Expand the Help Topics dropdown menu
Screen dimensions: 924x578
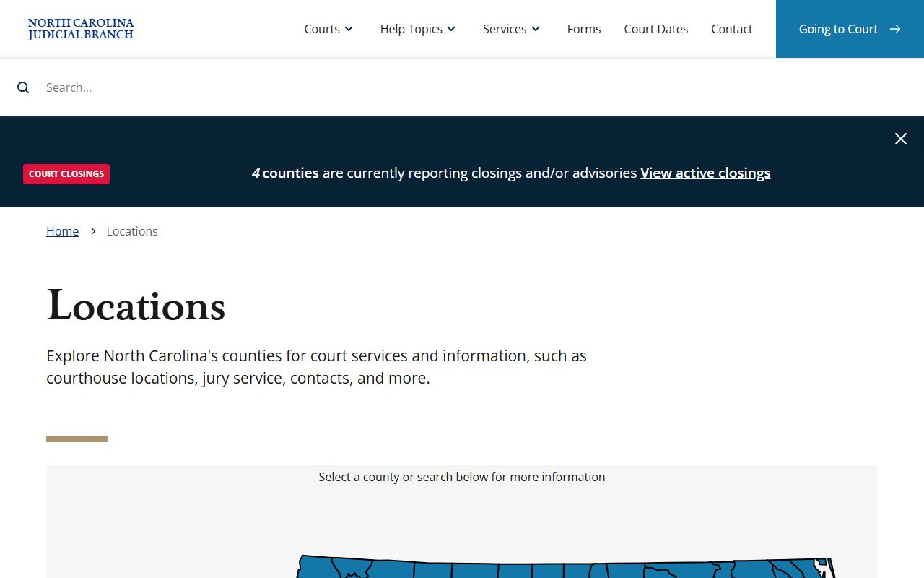tap(418, 29)
